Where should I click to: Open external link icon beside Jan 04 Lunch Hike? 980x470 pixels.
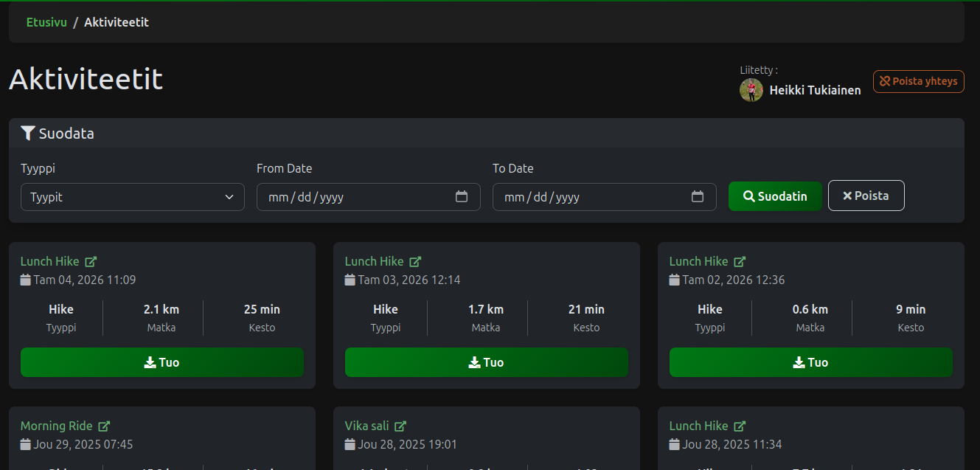(x=91, y=261)
